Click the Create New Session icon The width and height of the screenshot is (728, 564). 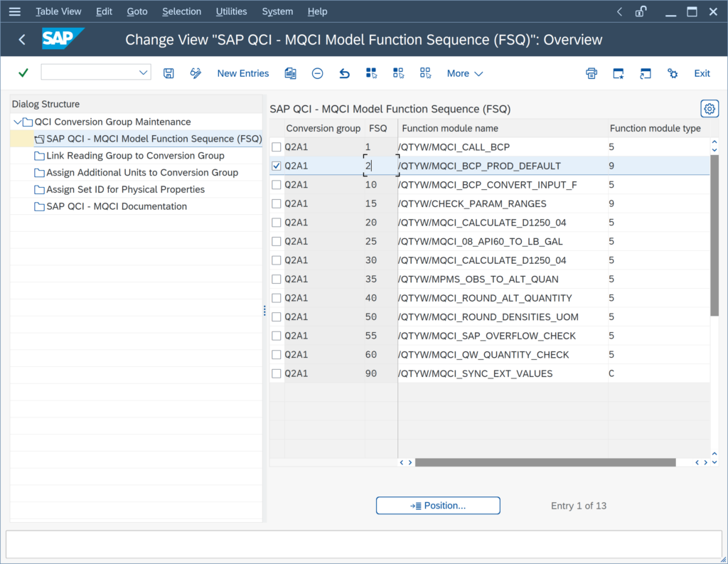point(619,73)
